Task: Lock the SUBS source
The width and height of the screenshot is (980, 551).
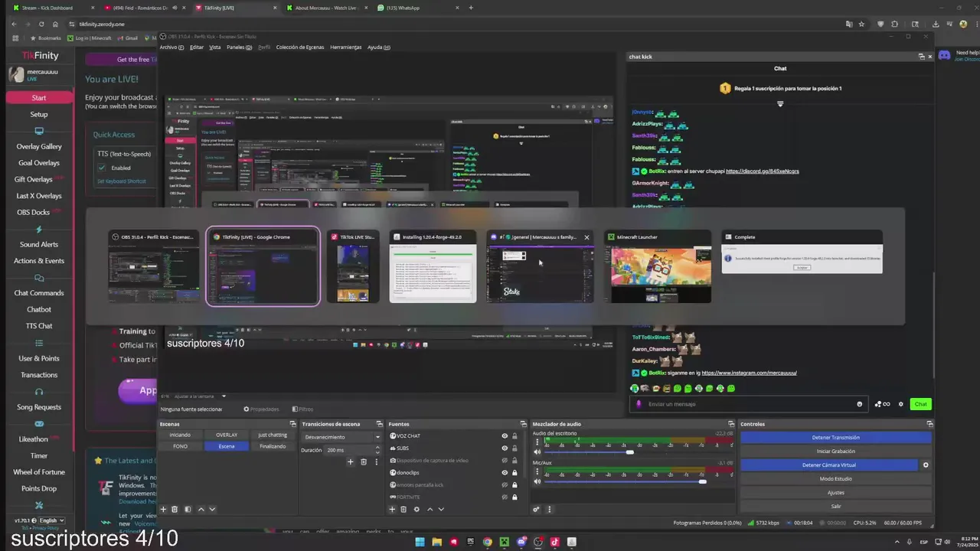Action: point(514,448)
